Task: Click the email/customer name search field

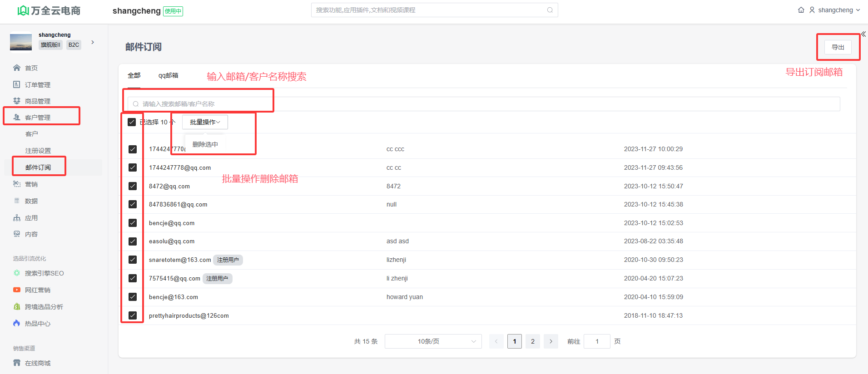Action: [484, 104]
